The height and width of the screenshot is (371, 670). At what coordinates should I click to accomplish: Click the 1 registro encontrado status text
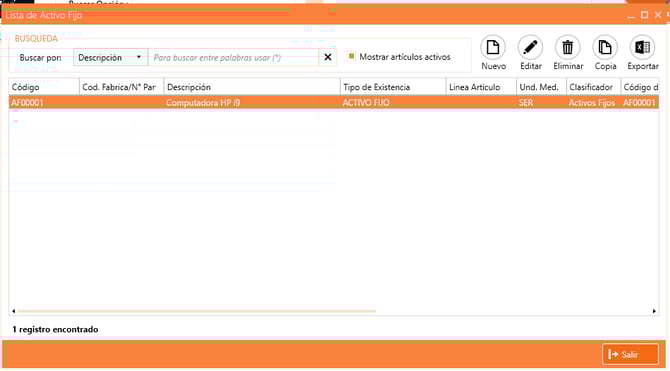[x=56, y=329]
